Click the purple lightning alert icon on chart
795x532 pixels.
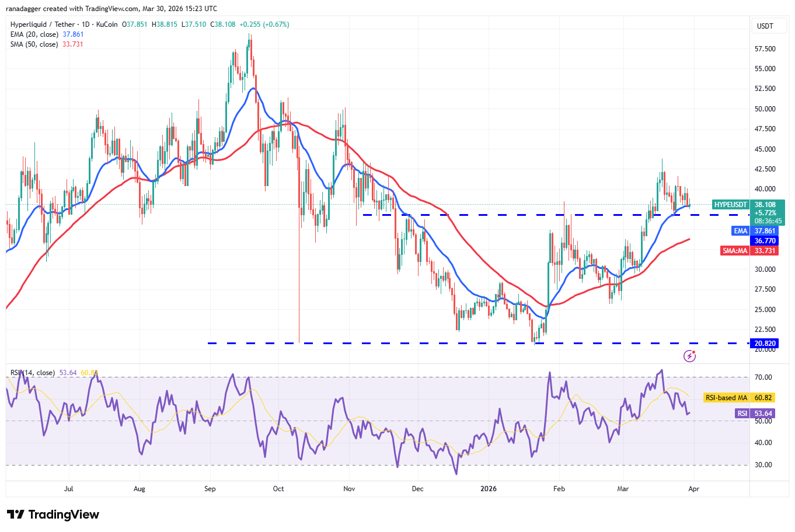click(689, 356)
